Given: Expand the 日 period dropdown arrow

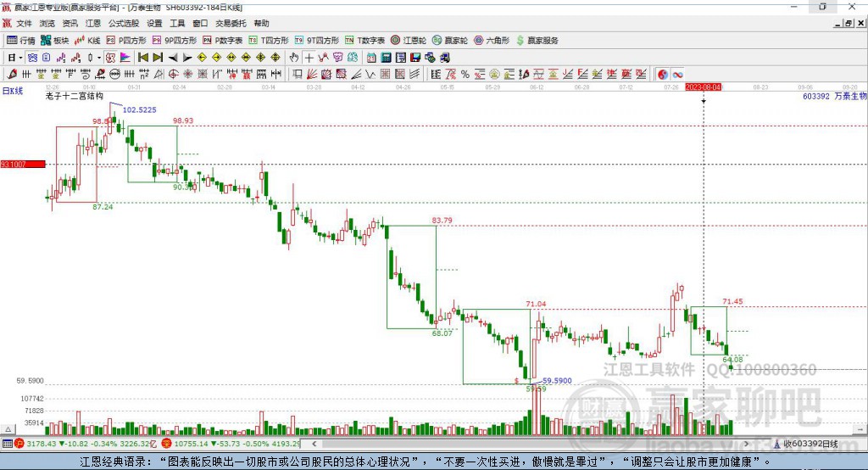Looking at the screenshot, I should (x=20, y=57).
